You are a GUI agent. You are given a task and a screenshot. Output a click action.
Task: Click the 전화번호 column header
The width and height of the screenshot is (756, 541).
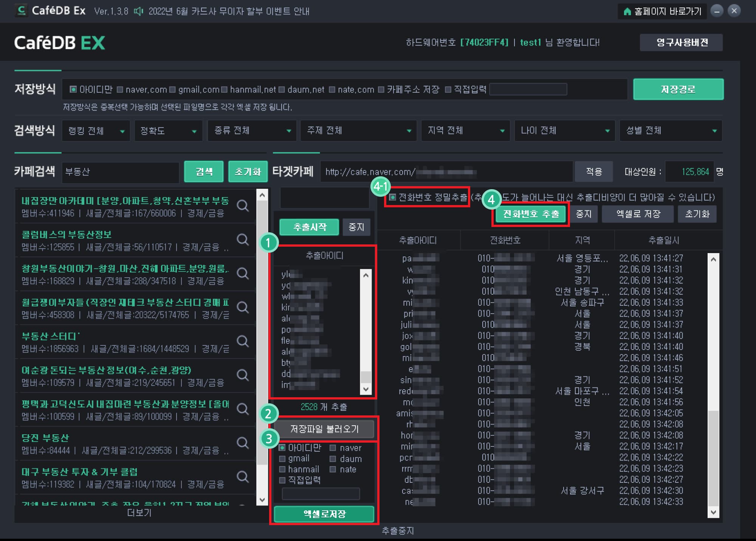click(x=505, y=240)
